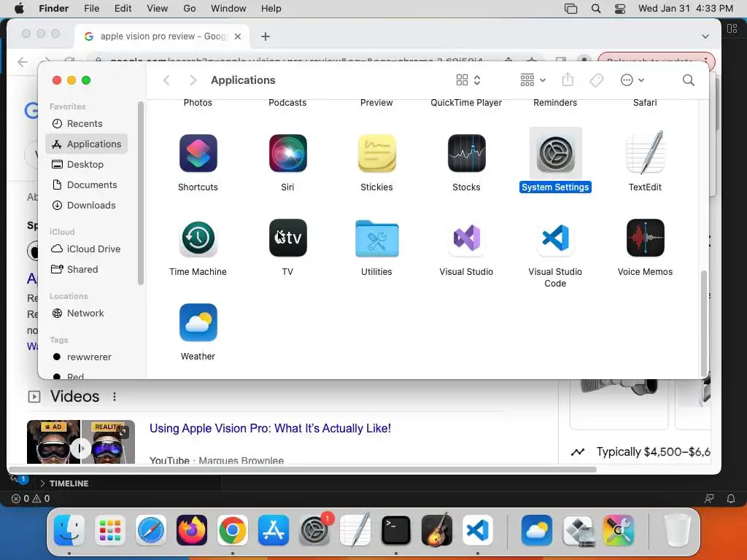Click errors and warnings count in status bar
This screenshot has width=747, height=560.
31,499
